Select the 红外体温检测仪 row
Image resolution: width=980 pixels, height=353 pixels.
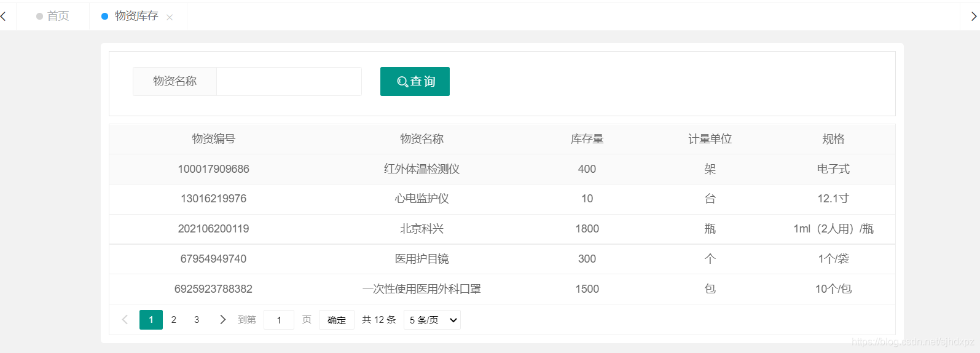pyautogui.click(x=502, y=169)
